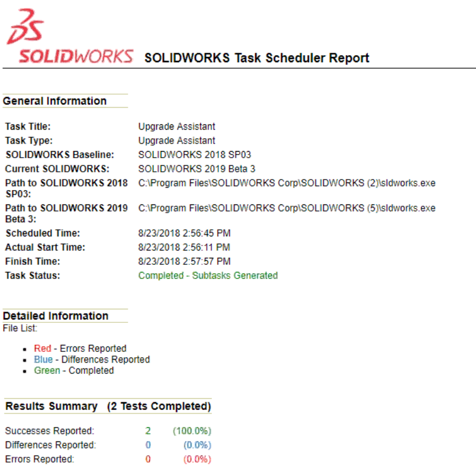The height and width of the screenshot is (471, 476).
Task: Click the 'Results Summary (2 Tests Completed)' heading
Action: 108,406
